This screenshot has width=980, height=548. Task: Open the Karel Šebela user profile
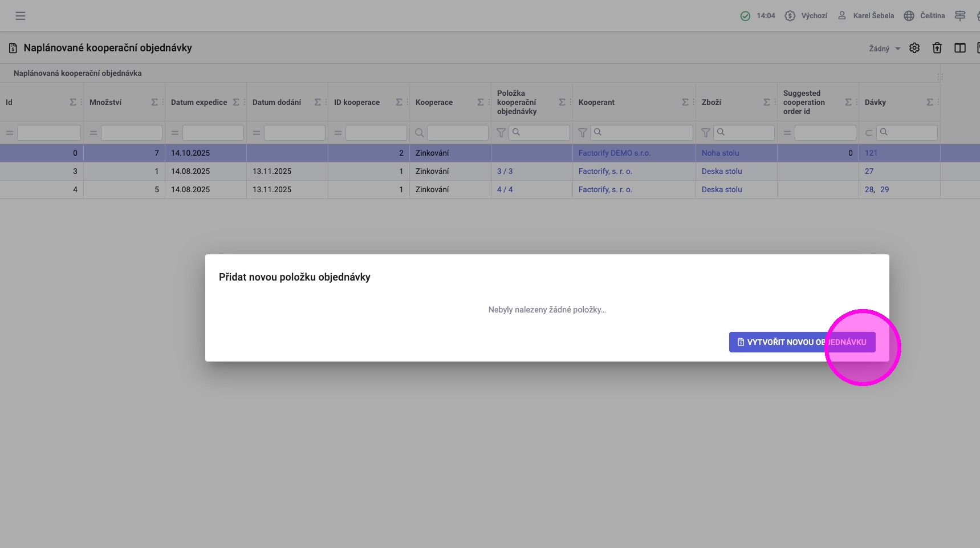coord(866,16)
